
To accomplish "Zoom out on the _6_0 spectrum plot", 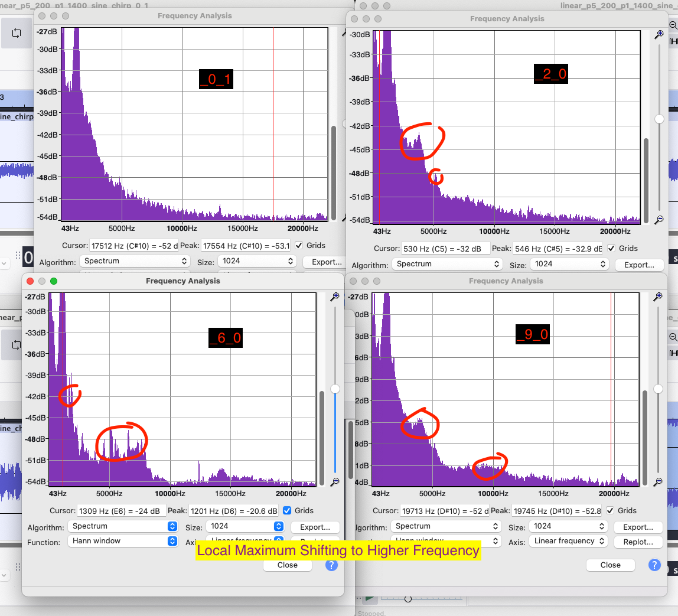I will coord(335,482).
